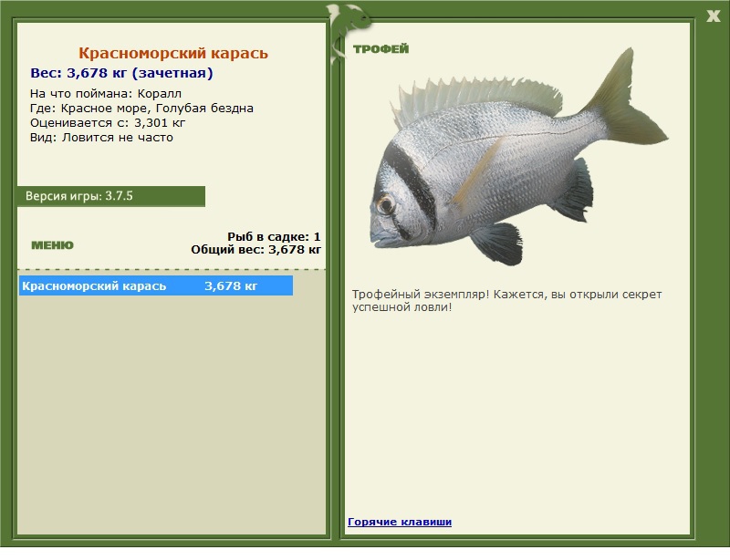Image resolution: width=730 pixels, height=560 pixels.
Task: Click the Версия игры: 3.7.5 bar
Action: (x=111, y=196)
